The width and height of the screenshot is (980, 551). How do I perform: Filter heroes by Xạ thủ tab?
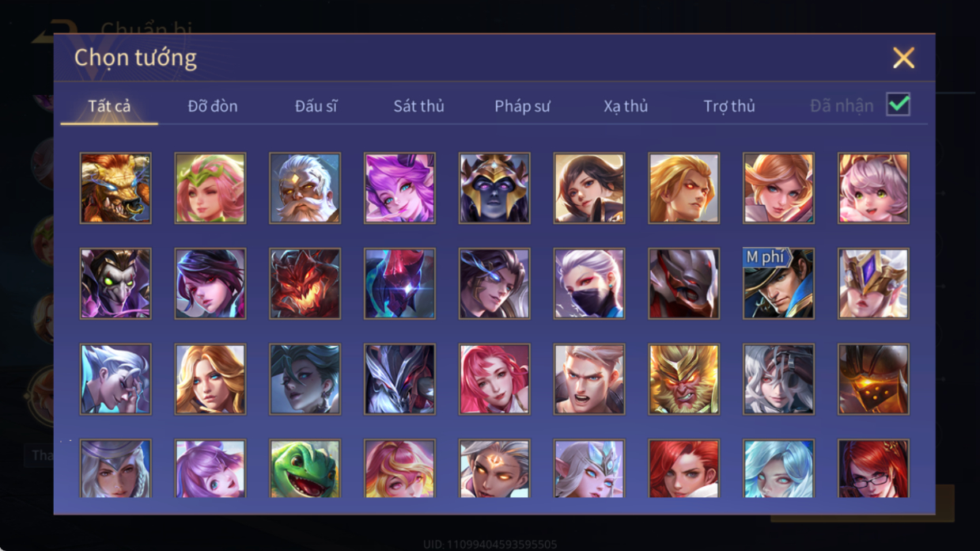click(626, 106)
